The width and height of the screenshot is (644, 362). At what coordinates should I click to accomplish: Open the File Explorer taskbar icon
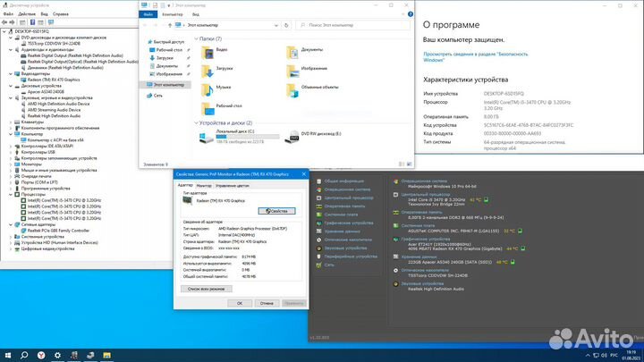click(106, 355)
